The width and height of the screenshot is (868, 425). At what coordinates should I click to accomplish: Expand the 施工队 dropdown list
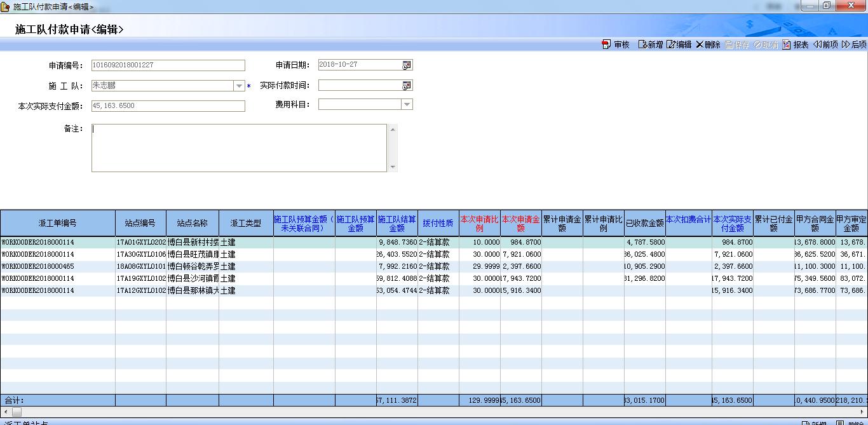tap(239, 86)
